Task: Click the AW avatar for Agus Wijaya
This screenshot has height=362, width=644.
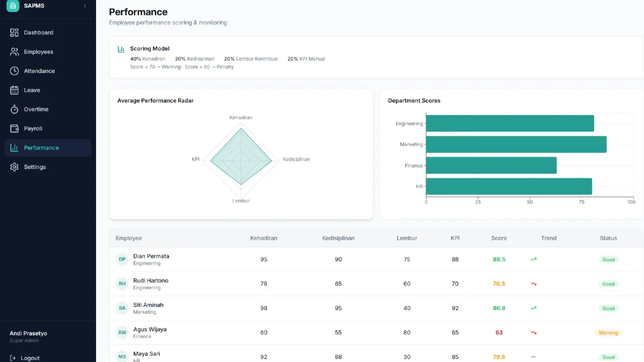Action: (122, 333)
